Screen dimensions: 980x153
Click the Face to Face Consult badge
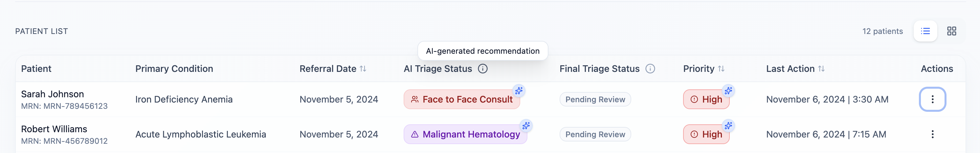pyautogui.click(x=461, y=100)
